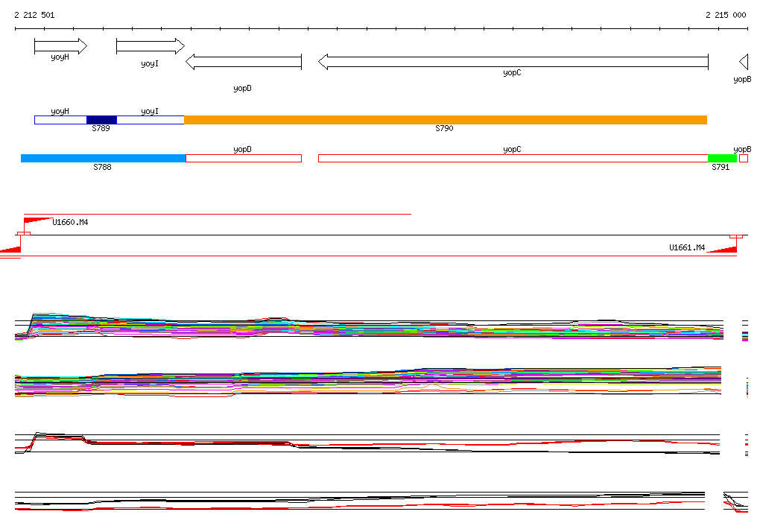Click the U1661.M4 text label
Image resolution: width=763 pixels, height=532 pixels.
pos(686,247)
